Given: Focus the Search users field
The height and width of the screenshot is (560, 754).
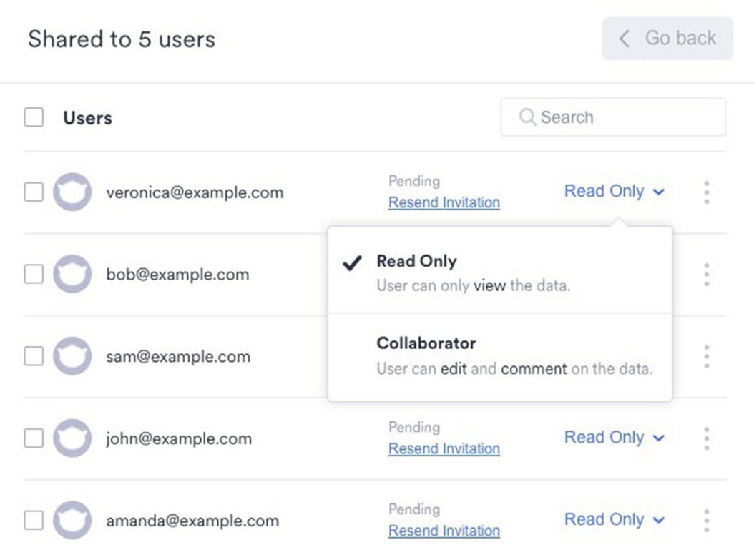Looking at the screenshot, I should (x=622, y=117).
